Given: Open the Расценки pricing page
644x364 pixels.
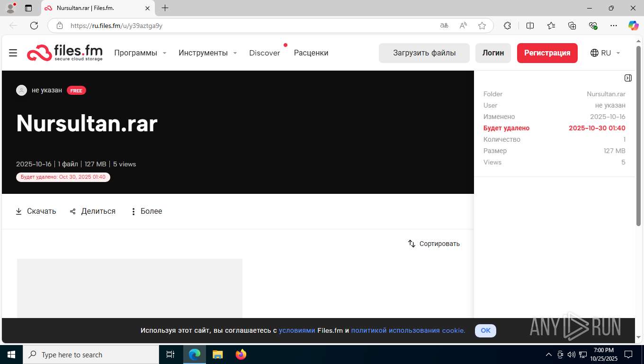Looking at the screenshot, I should pyautogui.click(x=311, y=53).
